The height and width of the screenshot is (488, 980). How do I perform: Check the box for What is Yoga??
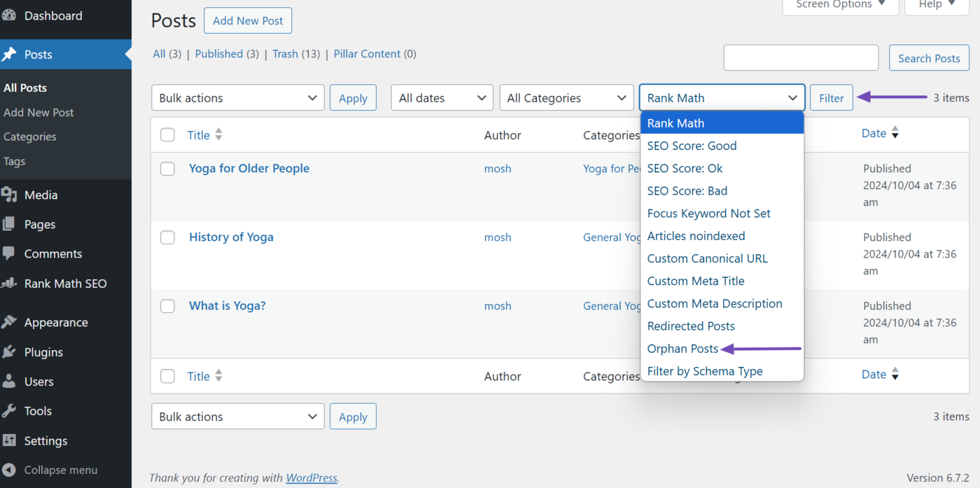[167, 306]
